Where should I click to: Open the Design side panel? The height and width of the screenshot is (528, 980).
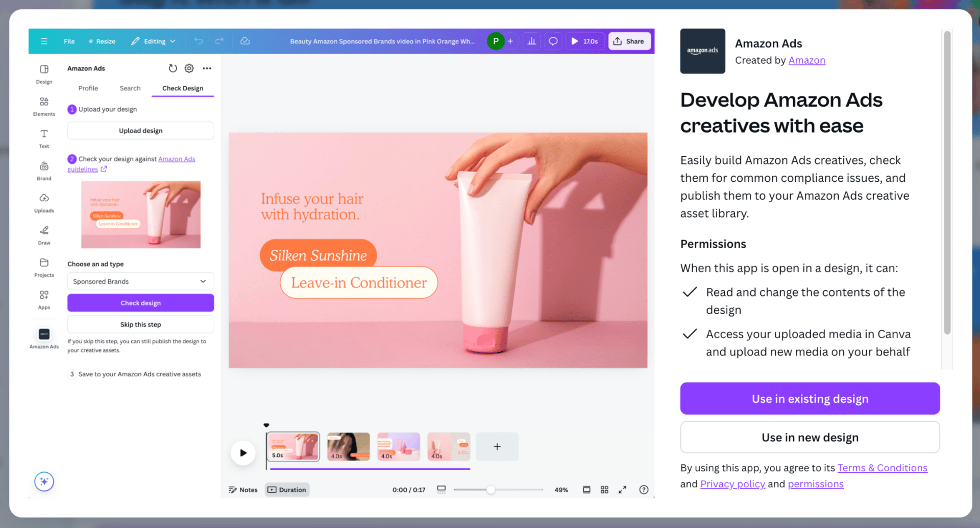point(44,74)
